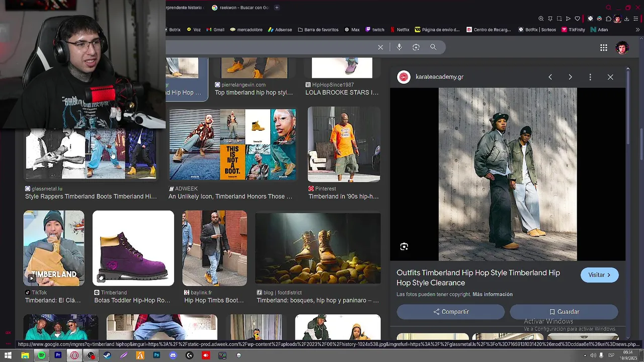
Task: Open the Windows Start menu
Action: point(8,355)
